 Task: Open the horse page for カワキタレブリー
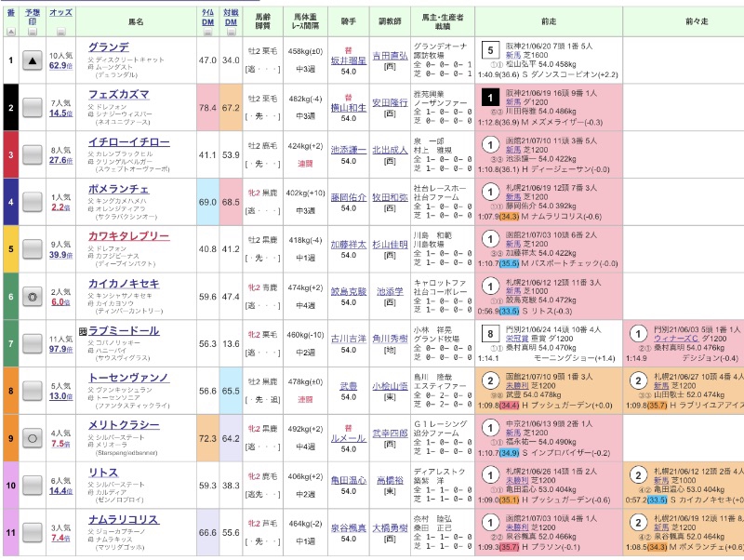[128, 235]
